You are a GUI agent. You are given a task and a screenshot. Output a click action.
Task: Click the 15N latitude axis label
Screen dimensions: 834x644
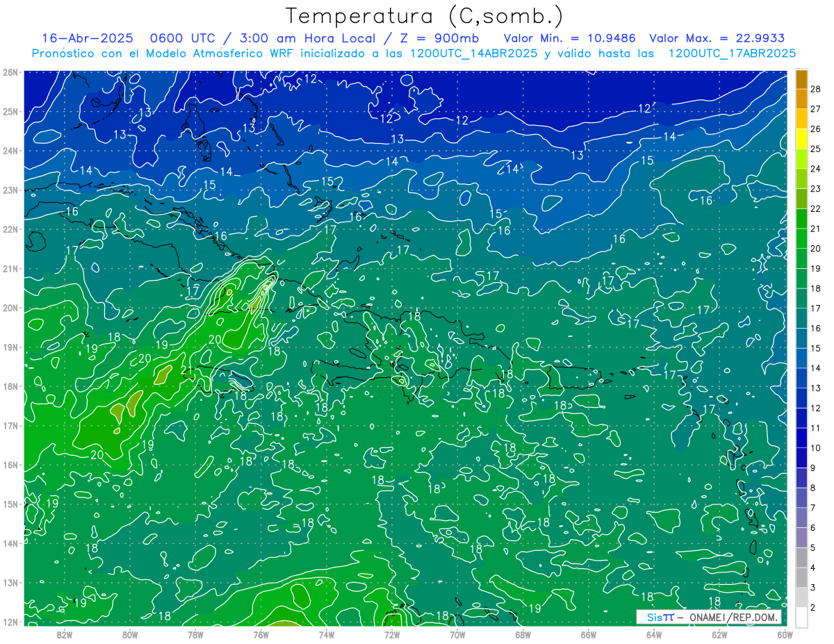[10, 504]
